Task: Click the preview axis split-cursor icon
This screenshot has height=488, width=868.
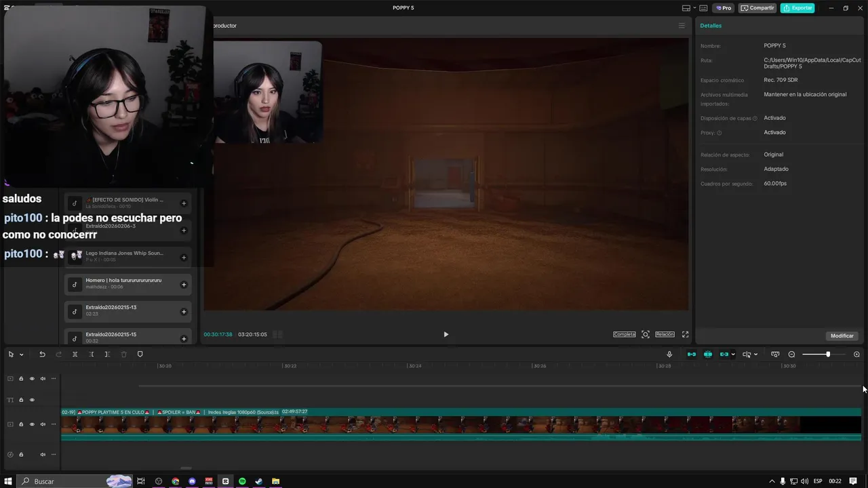Action: click(747, 354)
